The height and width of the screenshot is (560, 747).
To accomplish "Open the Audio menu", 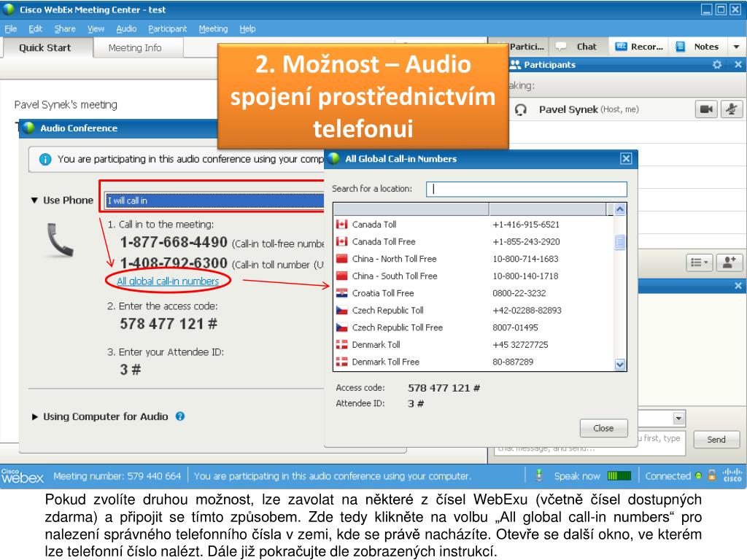I will click(126, 28).
